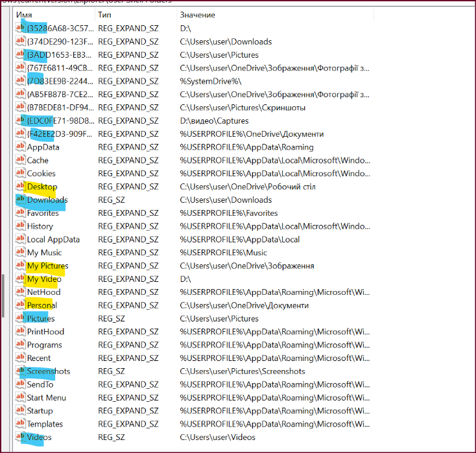Click the string icon of the Recent entry
Viewport: 476px width, 453px height.
[x=20, y=358]
